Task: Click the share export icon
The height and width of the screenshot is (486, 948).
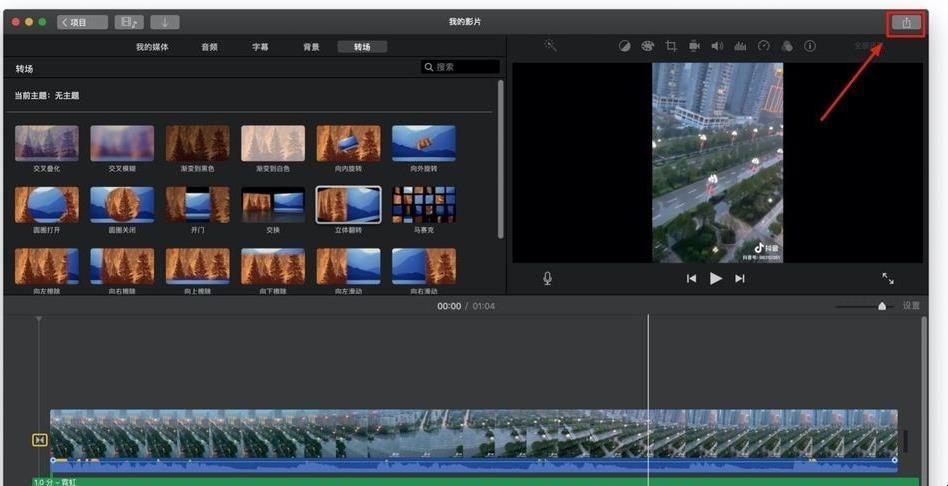Action: click(x=906, y=23)
